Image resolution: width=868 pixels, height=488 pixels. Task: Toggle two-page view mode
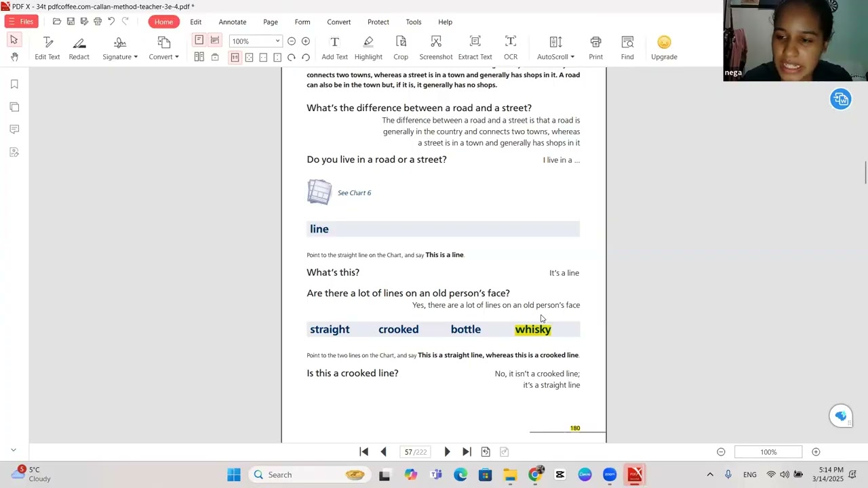pyautogui.click(x=199, y=58)
